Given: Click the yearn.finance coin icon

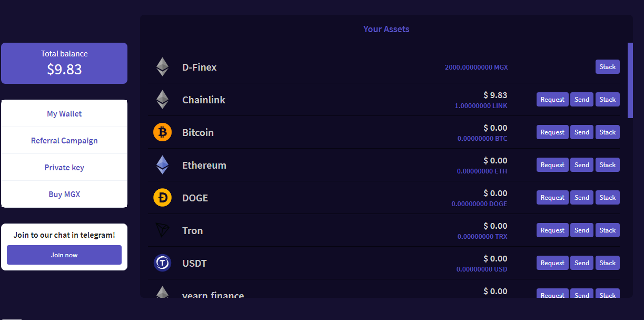Looking at the screenshot, I should [x=162, y=293].
